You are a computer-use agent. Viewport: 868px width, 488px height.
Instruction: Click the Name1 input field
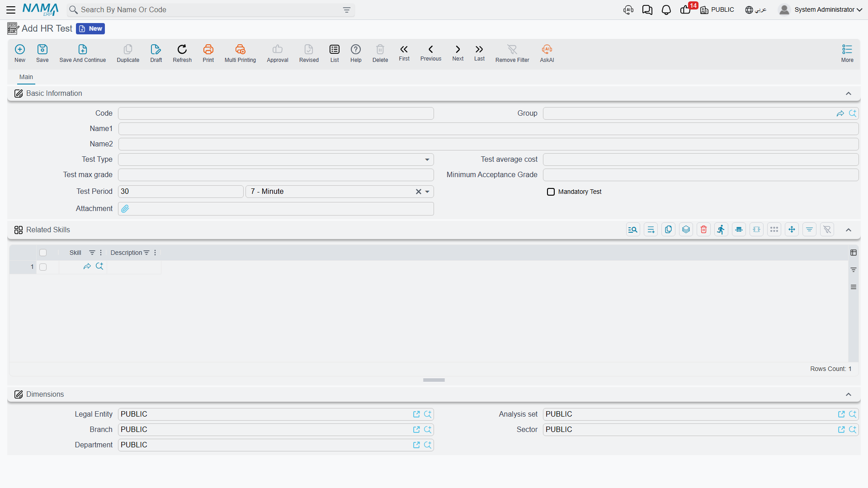pos(488,129)
